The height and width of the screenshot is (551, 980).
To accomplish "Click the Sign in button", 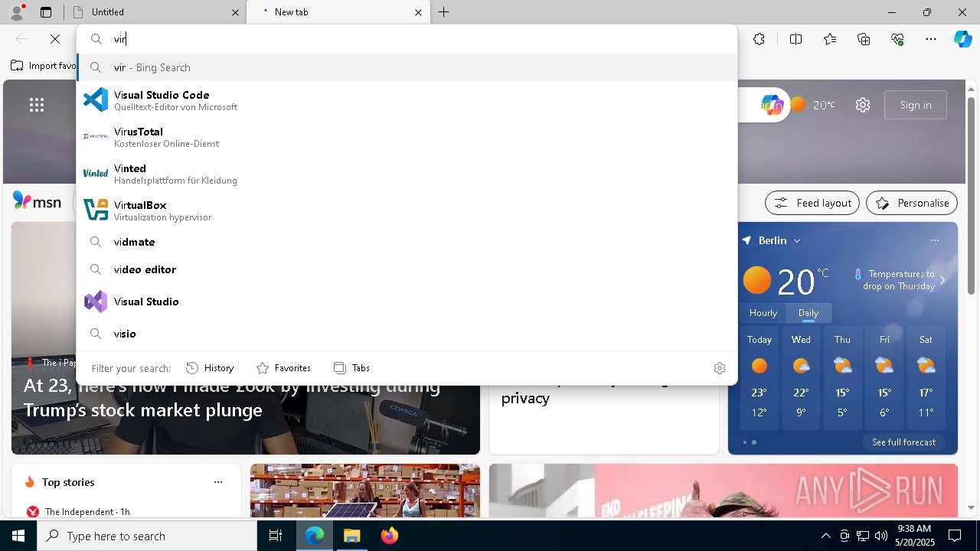I will [x=916, y=105].
